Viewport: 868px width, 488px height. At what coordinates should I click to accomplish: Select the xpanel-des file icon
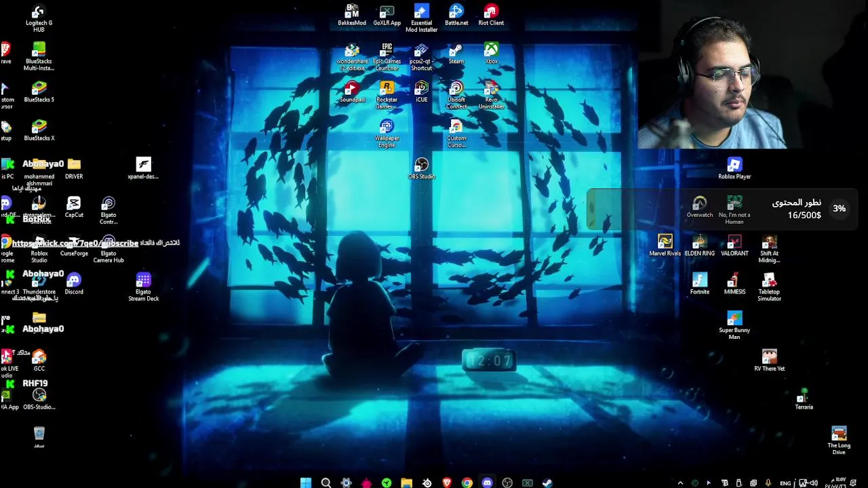(x=143, y=169)
